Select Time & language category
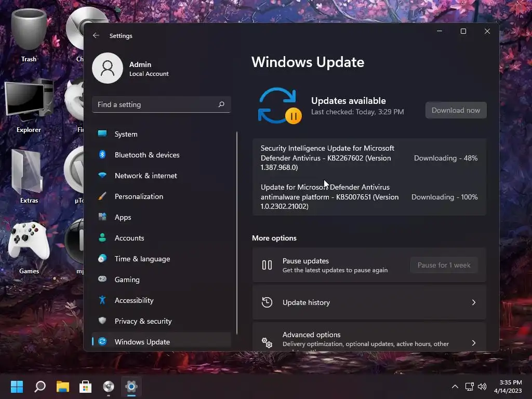This screenshot has width=532, height=399. tap(162, 259)
